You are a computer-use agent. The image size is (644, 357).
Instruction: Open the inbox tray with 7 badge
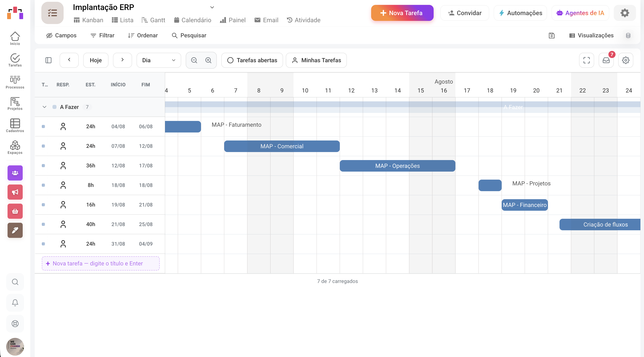[x=606, y=60]
